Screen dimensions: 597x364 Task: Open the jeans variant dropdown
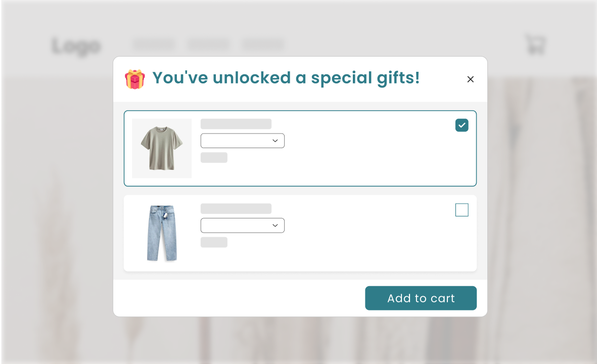238,225
